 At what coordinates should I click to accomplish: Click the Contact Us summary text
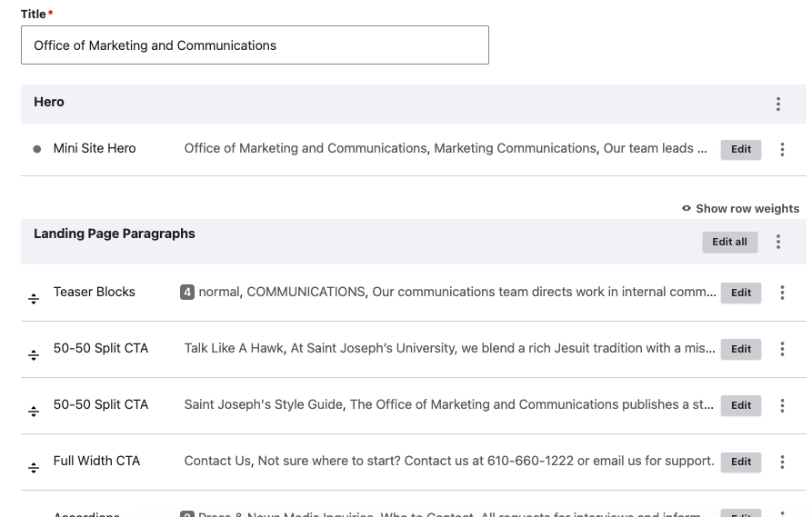pyautogui.click(x=449, y=461)
